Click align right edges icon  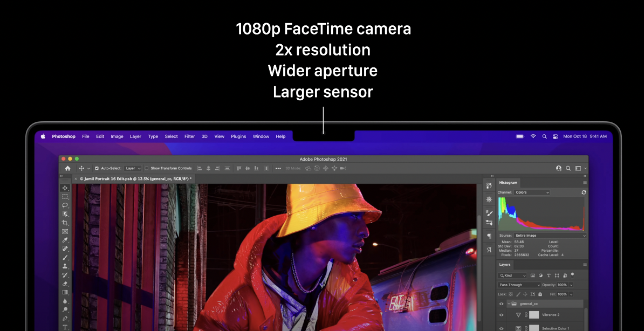[217, 168]
